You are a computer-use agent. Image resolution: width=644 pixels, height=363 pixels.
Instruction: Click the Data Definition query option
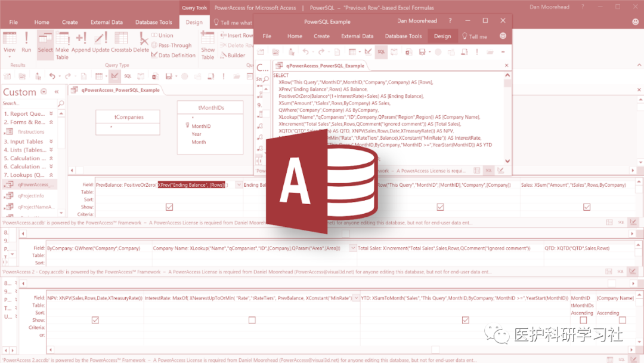tap(173, 55)
